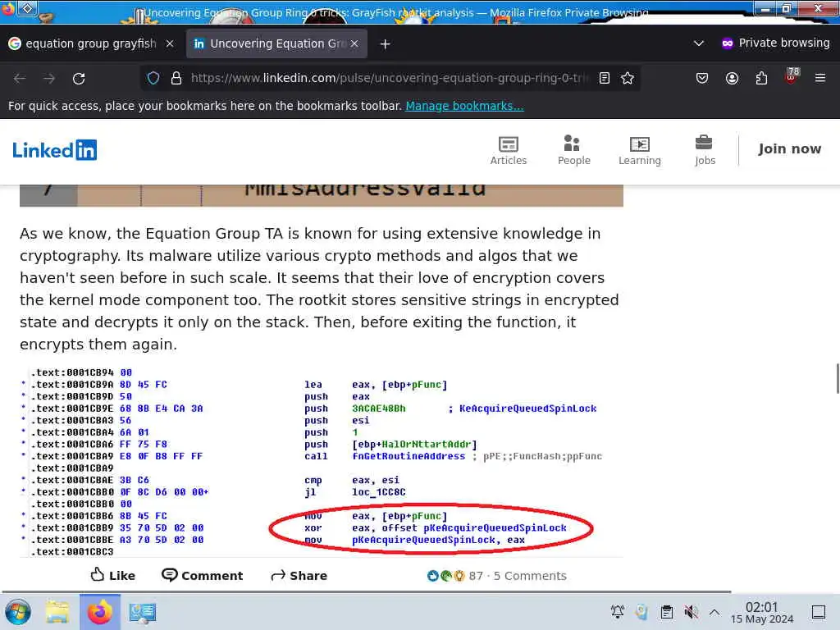Share the article
Viewport: 840px width, 630px height.
pos(299,575)
